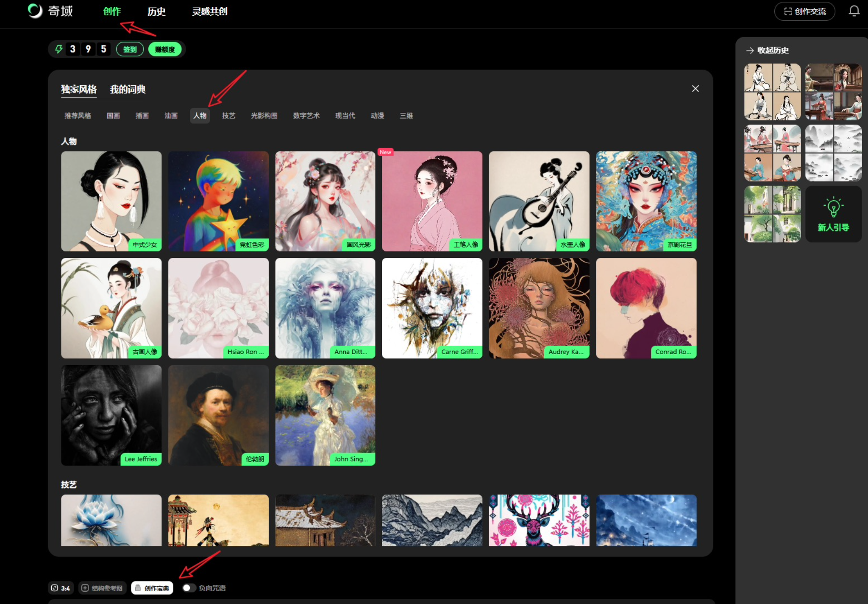Select the 我的词典 tab
This screenshot has height=604, width=868.
[x=128, y=89]
